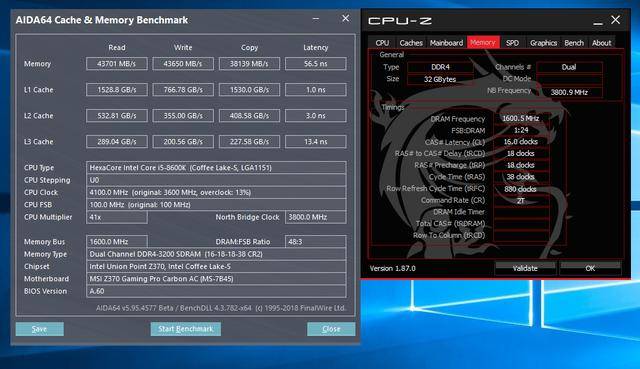The image size is (640, 369).
Task: Minimize the AIDA64 benchmark window
Action: 316,19
